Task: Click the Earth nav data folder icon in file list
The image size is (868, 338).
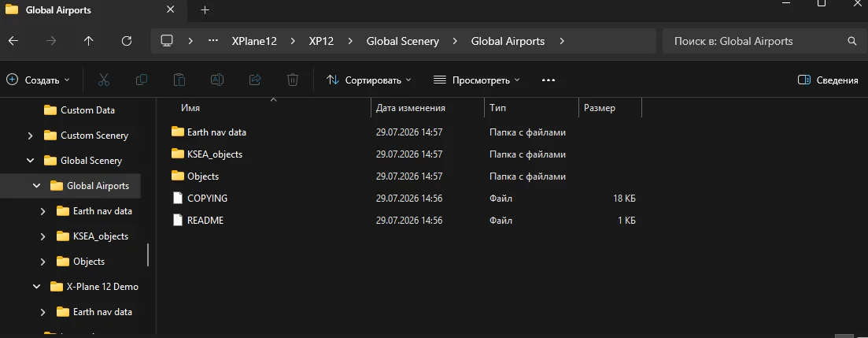Action: point(177,132)
